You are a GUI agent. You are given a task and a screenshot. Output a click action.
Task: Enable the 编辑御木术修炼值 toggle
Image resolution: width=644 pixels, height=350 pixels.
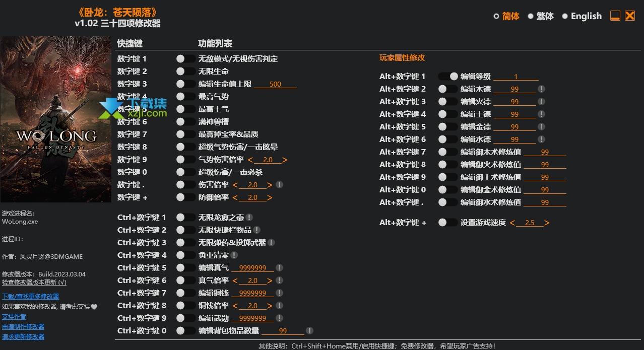coord(448,152)
